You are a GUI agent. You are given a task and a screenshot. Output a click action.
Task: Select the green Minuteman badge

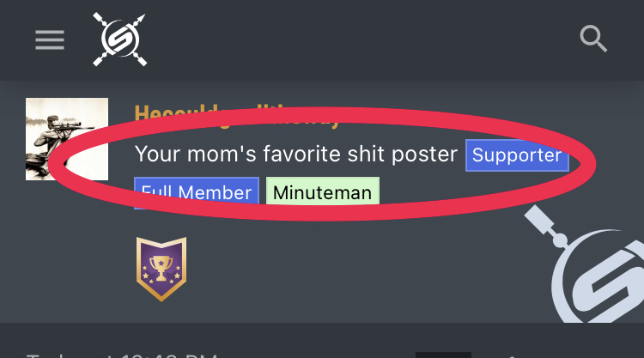[x=323, y=192]
